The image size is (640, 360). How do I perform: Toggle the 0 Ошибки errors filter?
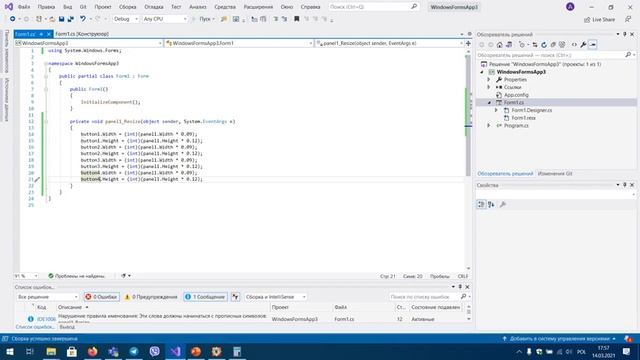click(101, 297)
